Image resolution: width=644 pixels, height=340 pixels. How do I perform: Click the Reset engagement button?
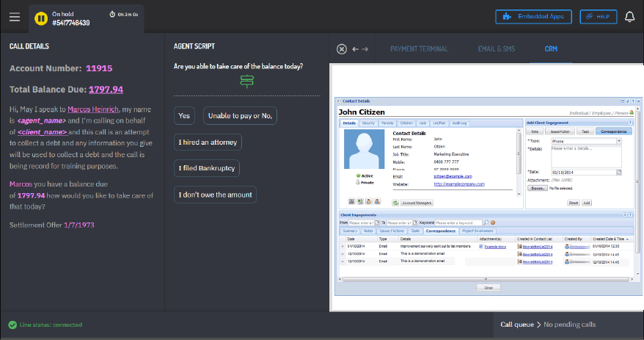tap(574, 203)
